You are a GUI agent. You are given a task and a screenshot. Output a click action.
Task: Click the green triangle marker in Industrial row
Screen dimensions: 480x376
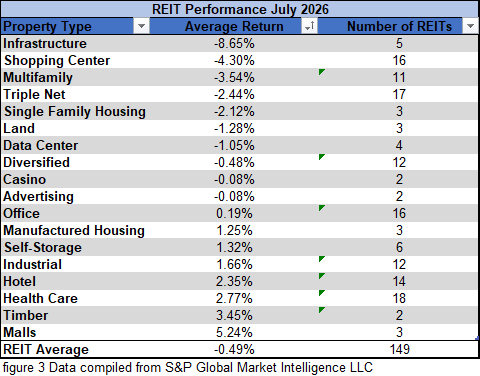pyautogui.click(x=321, y=259)
